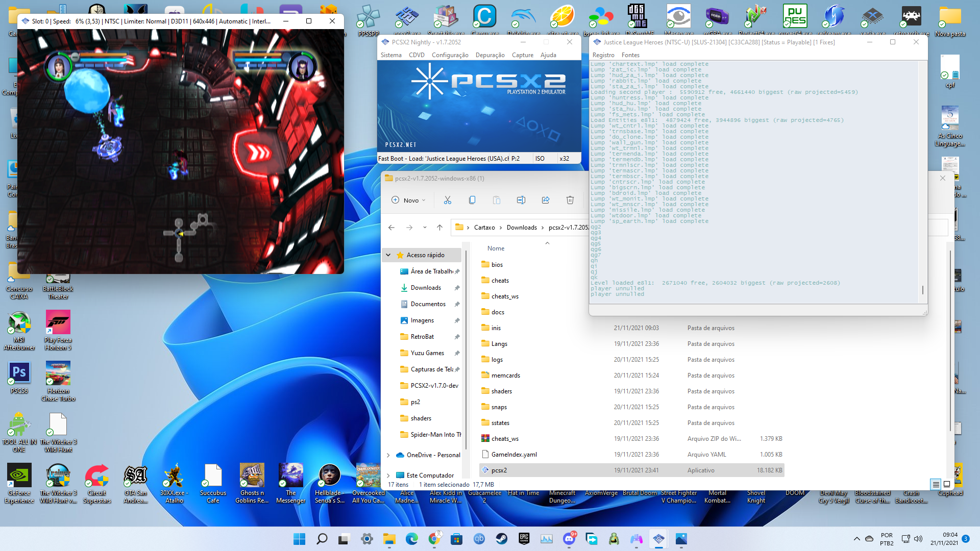The image size is (980, 551).
Task: Cut the selected file using the scissors icon
Action: 448,200
